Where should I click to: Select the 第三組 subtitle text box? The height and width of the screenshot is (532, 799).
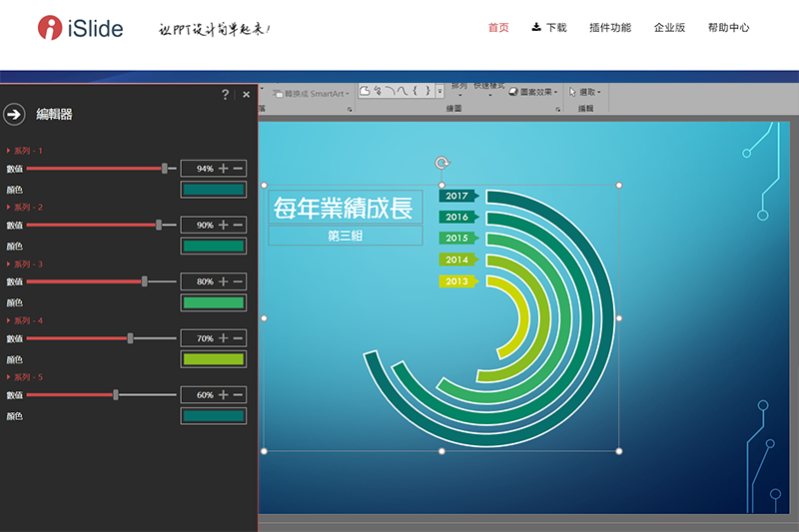(x=345, y=236)
